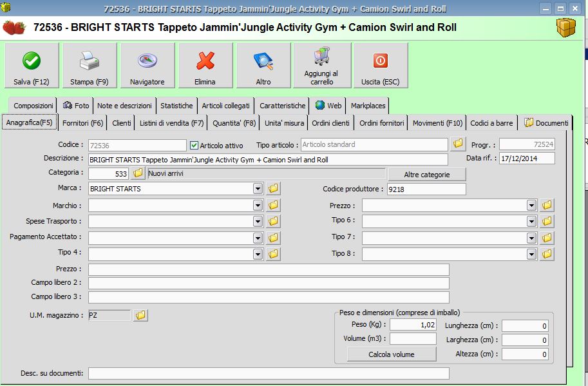Image resolution: width=588 pixels, height=386 pixels.
Task: Click folder icon beside Tipo articolo field
Action: pos(458,144)
